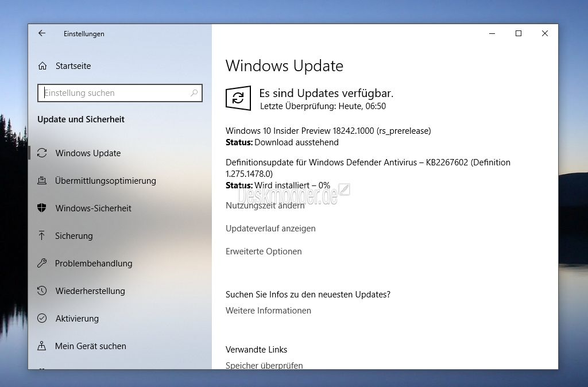Open Mein Gerät suchen settings
This screenshot has width=588, height=387.
90,346
